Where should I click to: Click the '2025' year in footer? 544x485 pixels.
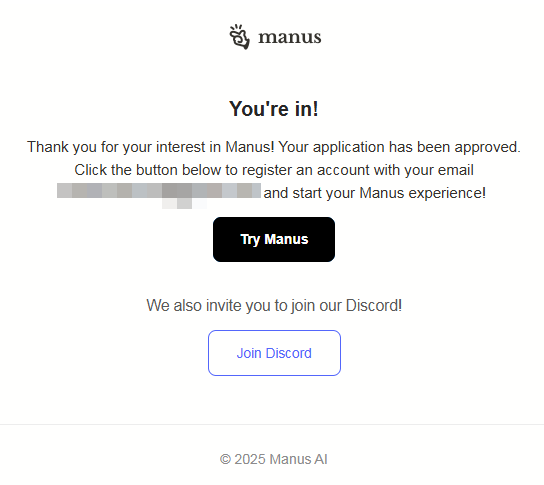[x=250, y=459]
